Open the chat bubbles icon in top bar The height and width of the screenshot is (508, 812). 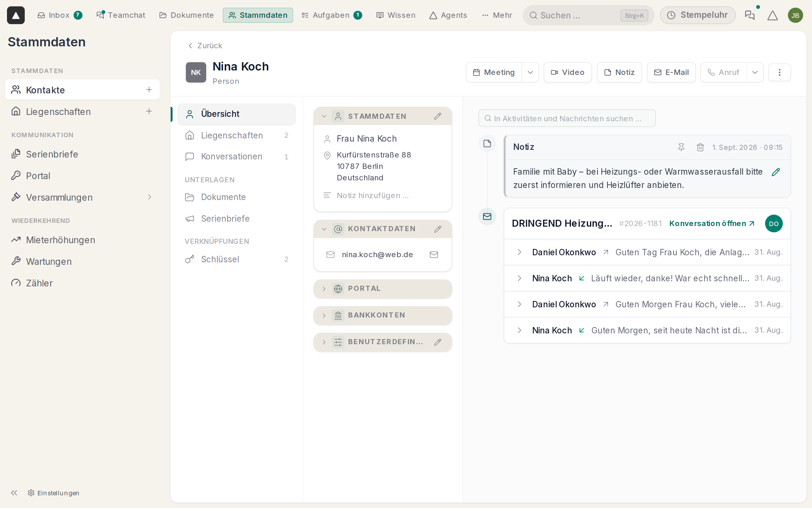point(750,15)
